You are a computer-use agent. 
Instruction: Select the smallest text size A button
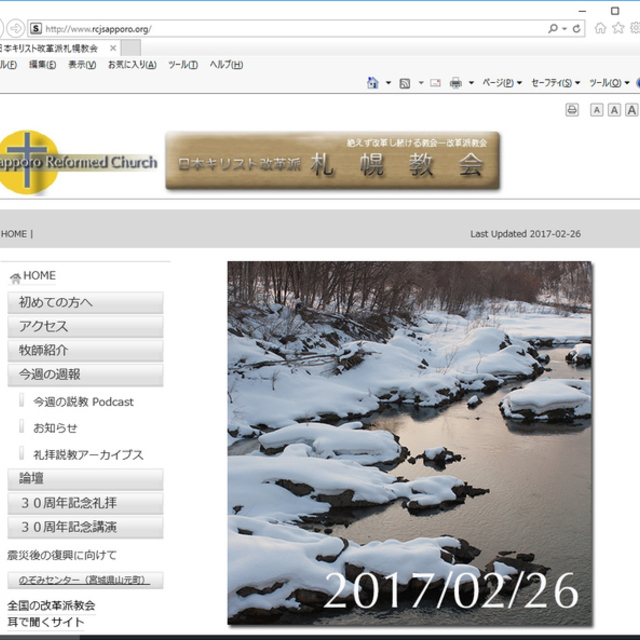point(597,110)
